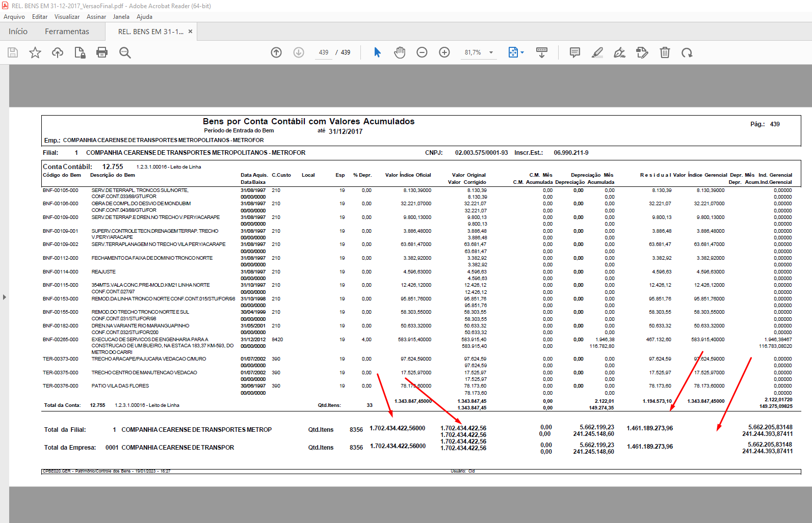The image size is (812, 523).
Task: Add the document to favorites with star icon
Action: tap(35, 52)
